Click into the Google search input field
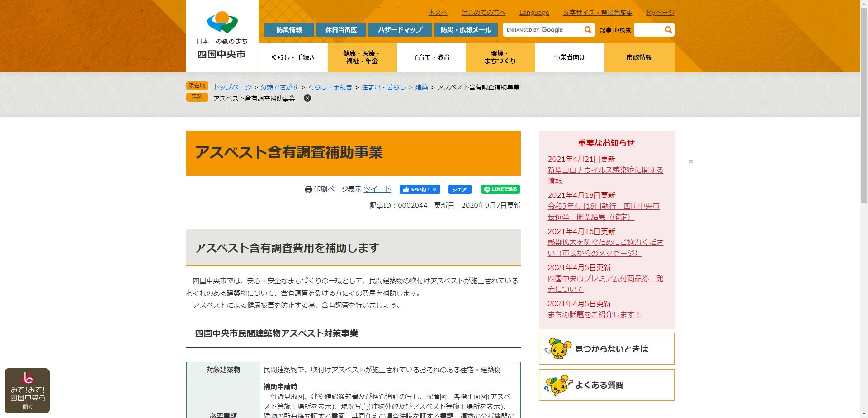 (542, 29)
